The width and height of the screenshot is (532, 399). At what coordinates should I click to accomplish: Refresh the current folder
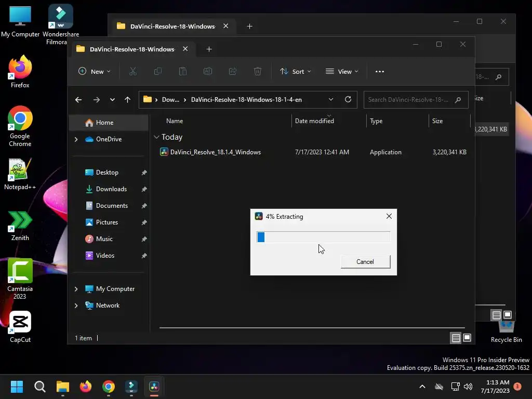point(348,99)
